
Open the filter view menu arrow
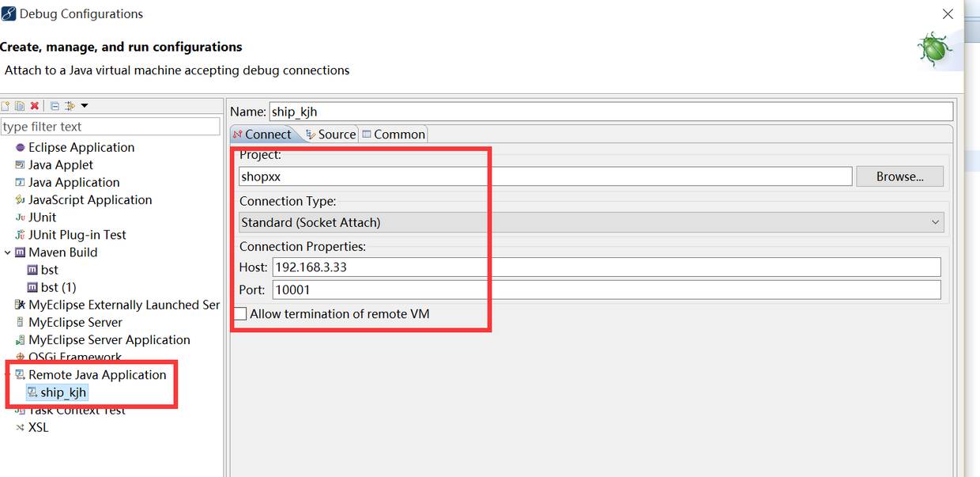click(85, 106)
